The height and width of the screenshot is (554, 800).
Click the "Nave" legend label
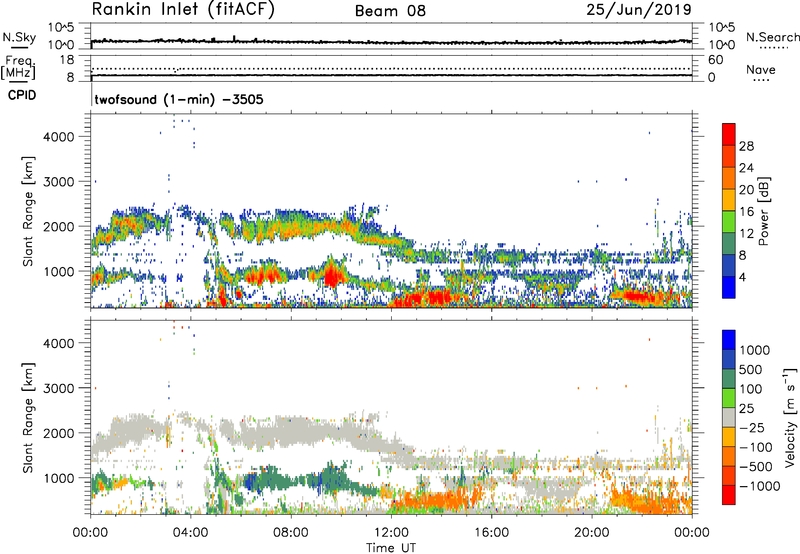[761, 69]
